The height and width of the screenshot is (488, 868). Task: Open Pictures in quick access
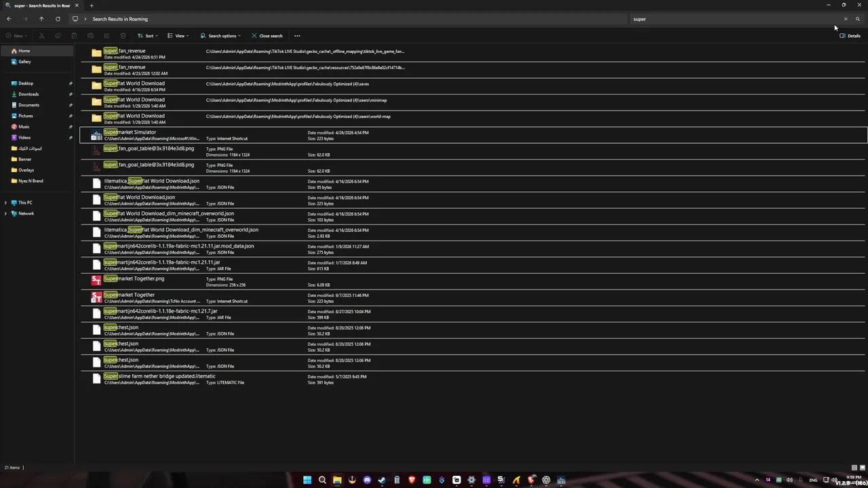click(x=37, y=116)
